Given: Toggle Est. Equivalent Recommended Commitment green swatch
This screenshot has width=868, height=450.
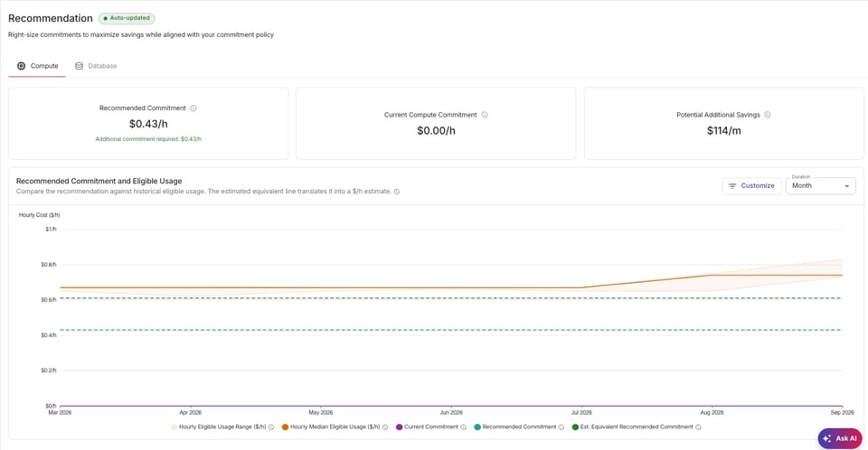Looking at the screenshot, I should [x=575, y=427].
